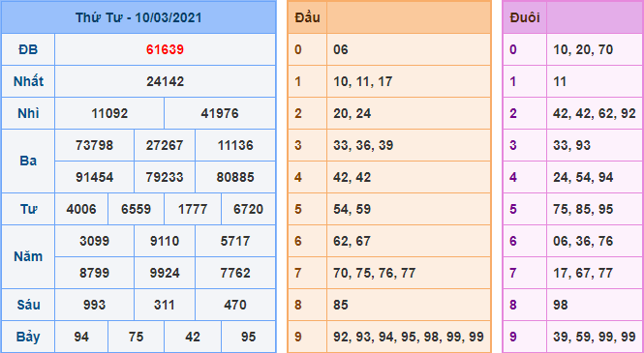Select Đầu value 85
The image size is (644, 353).
tap(341, 305)
